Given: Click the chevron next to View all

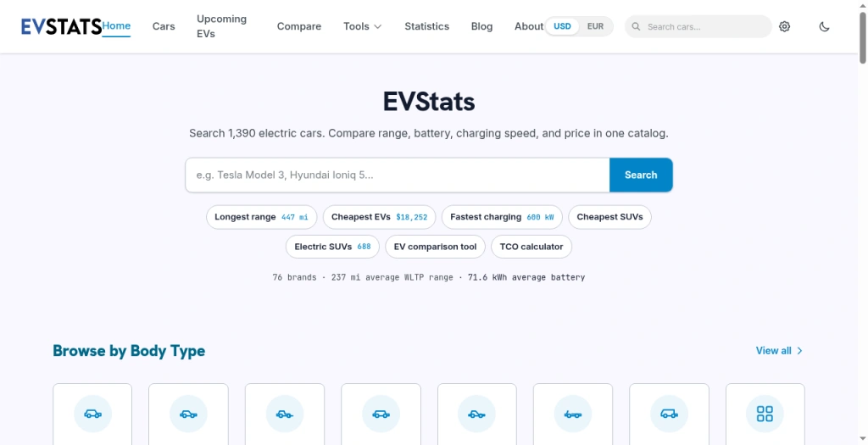Looking at the screenshot, I should click(799, 350).
